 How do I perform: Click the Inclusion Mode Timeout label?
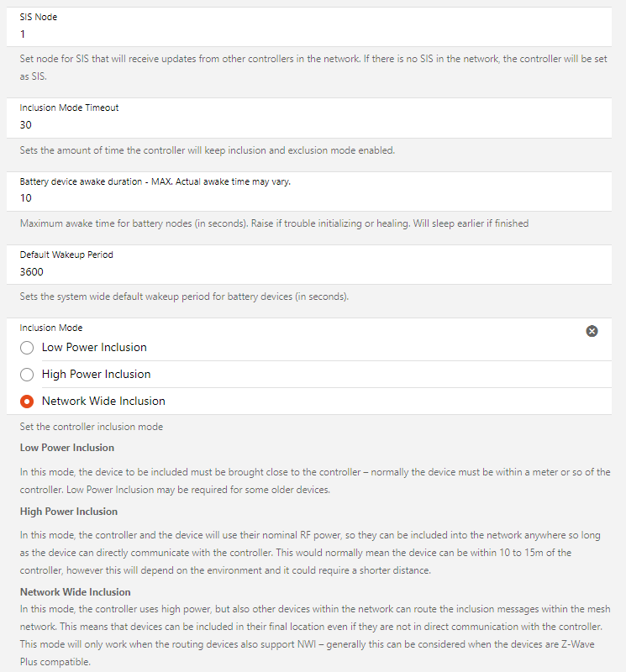(x=69, y=108)
